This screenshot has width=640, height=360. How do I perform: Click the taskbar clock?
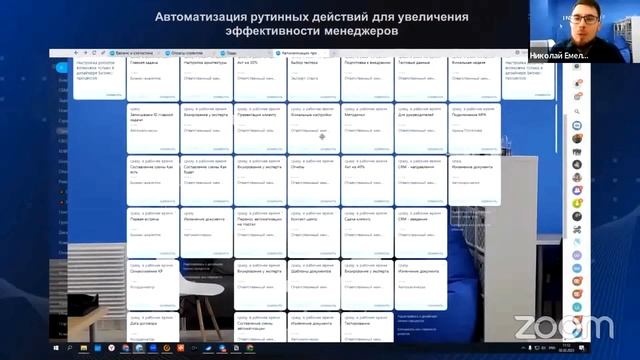(x=566, y=348)
